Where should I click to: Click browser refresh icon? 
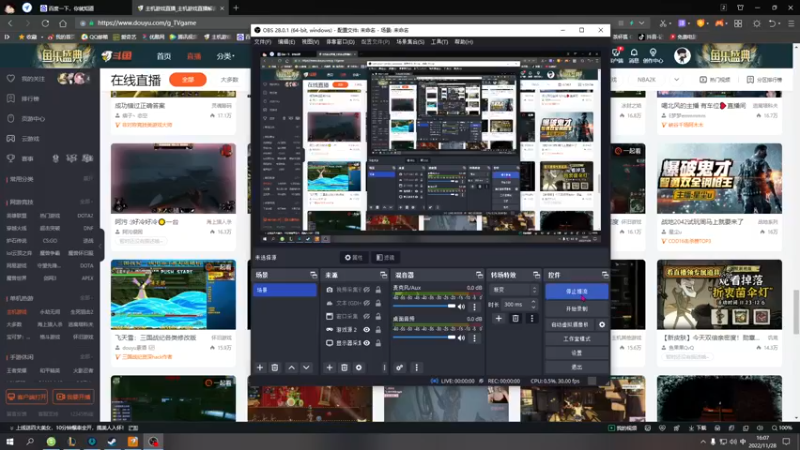(x=45, y=23)
